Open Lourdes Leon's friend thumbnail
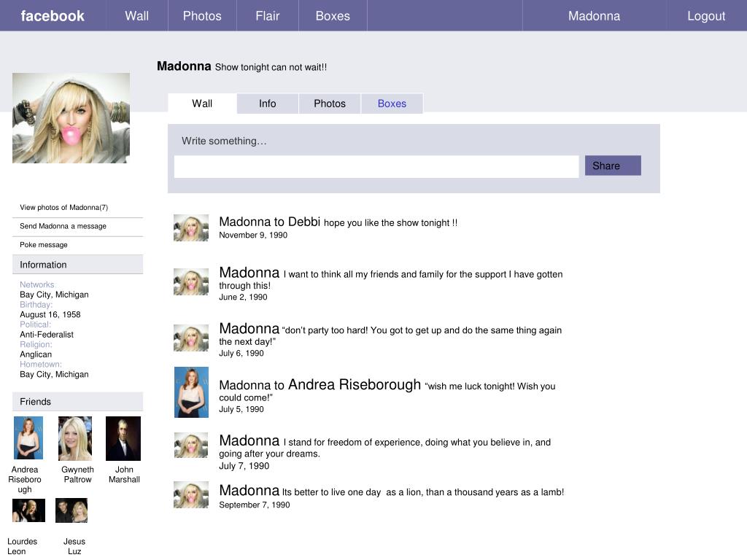Viewport: 747px width, 560px height. (28, 510)
